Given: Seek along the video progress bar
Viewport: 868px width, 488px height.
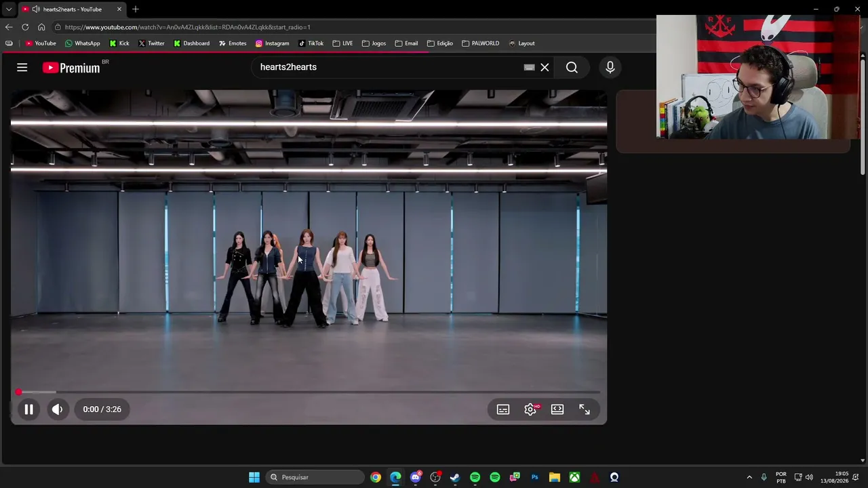Looking at the screenshot, I should coord(309,392).
